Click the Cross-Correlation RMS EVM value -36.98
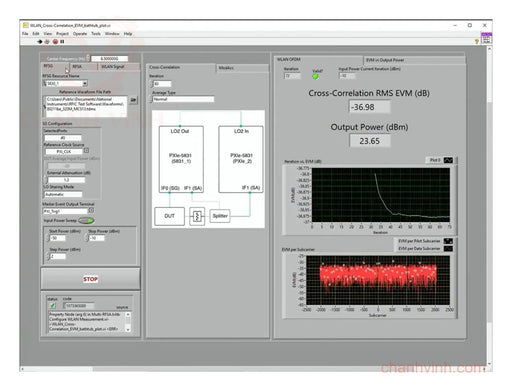Image resolution: width=512 pixels, height=391 pixels. coord(369,107)
